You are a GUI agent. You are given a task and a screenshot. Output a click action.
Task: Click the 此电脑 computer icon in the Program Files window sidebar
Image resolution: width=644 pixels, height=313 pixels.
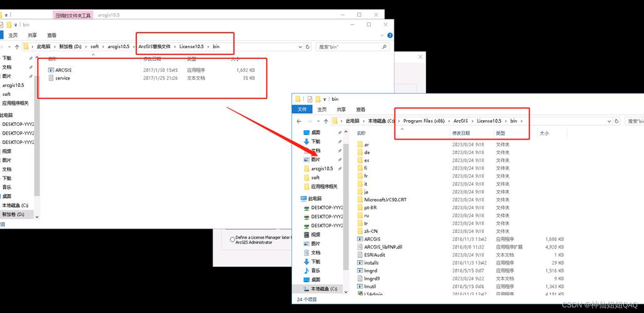tap(303, 198)
